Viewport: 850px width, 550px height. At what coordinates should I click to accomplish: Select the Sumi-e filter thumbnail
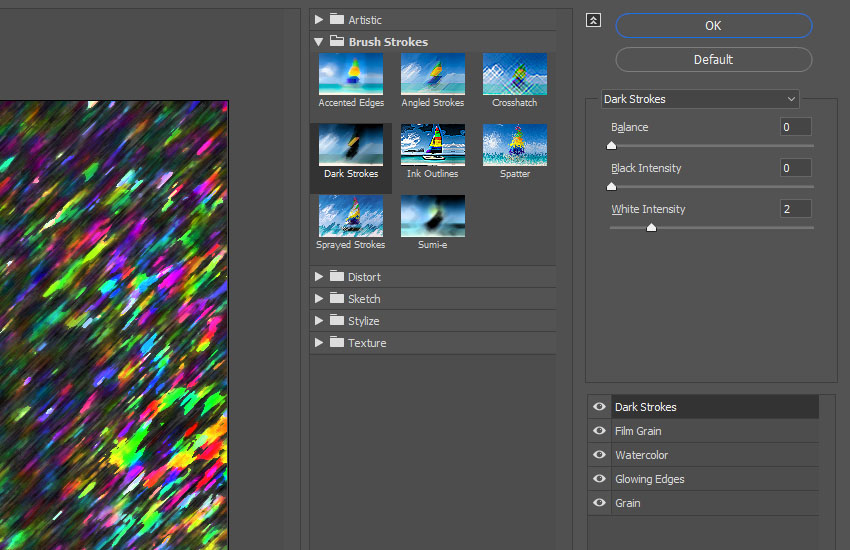[432, 216]
